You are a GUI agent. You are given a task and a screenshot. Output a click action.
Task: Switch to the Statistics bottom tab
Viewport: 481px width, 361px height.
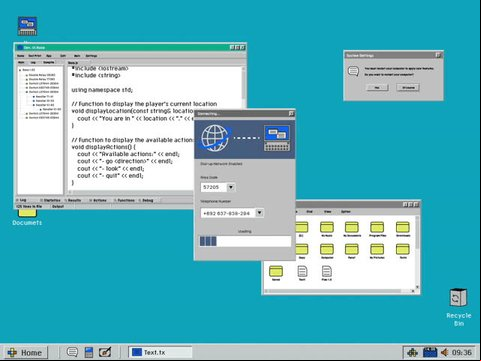click(52, 200)
